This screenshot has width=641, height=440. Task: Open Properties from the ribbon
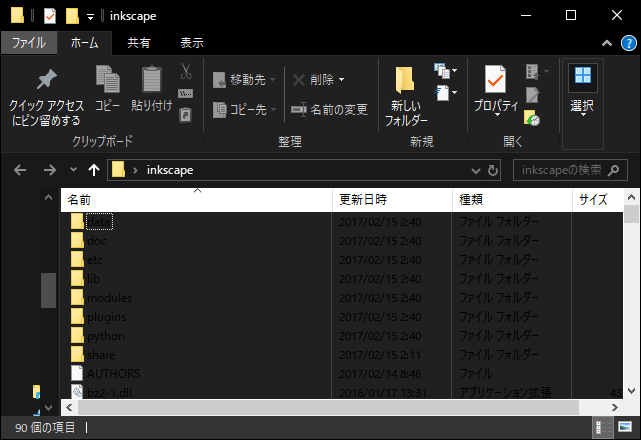[495, 90]
